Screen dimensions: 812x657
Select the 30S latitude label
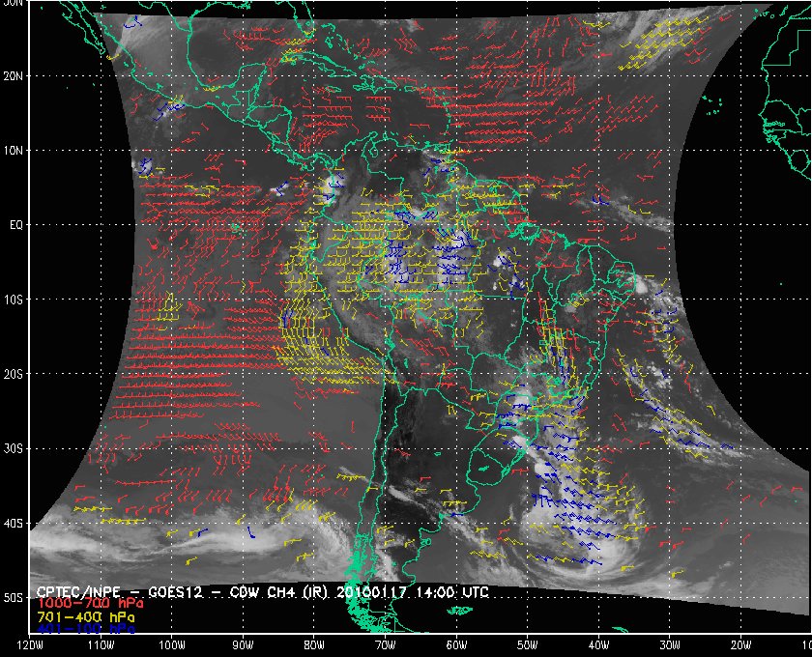(x=13, y=449)
